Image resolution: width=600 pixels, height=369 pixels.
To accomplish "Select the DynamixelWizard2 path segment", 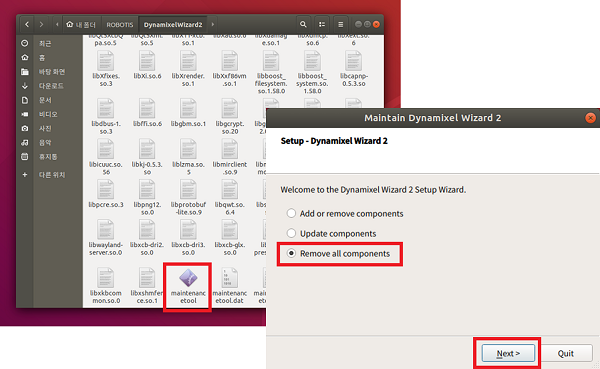I will 173,24.
